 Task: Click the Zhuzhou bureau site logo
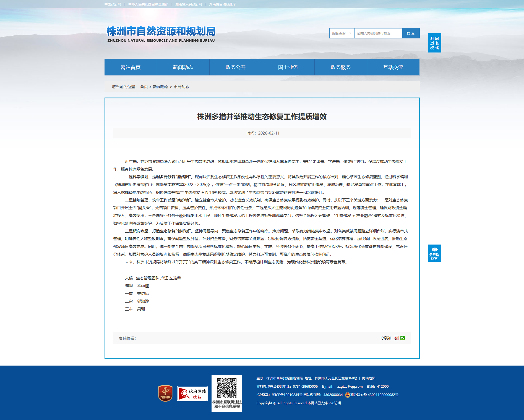[x=161, y=34]
